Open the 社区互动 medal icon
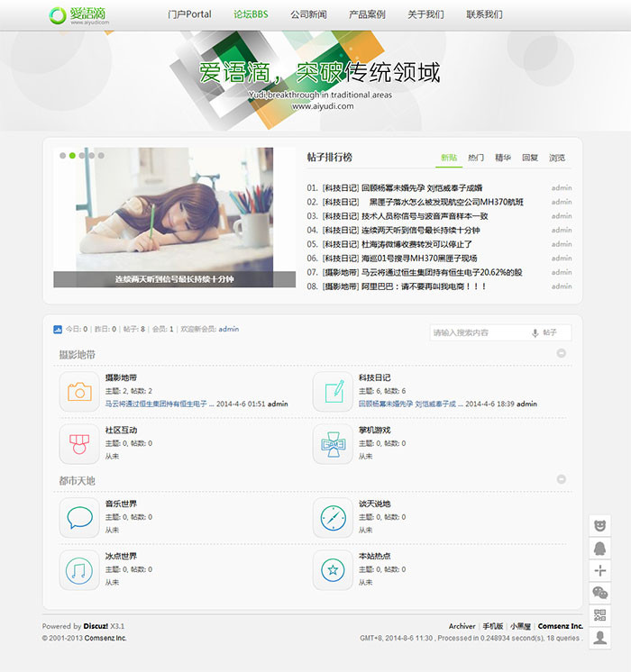The height and width of the screenshot is (672, 631). [x=79, y=444]
